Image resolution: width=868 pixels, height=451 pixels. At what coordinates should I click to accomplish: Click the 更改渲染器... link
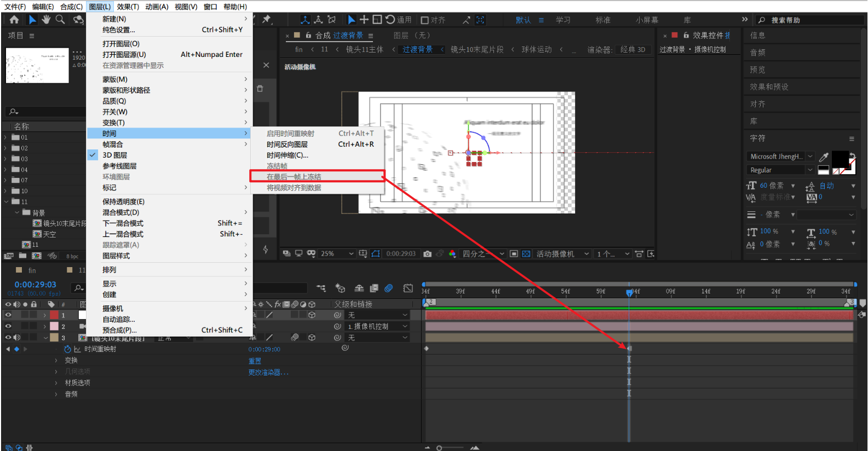click(x=268, y=372)
